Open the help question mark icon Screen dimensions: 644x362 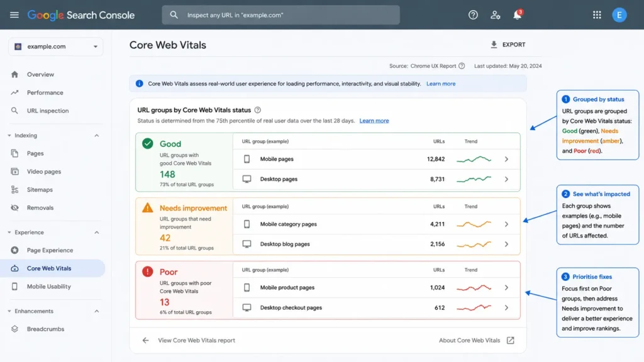(473, 15)
